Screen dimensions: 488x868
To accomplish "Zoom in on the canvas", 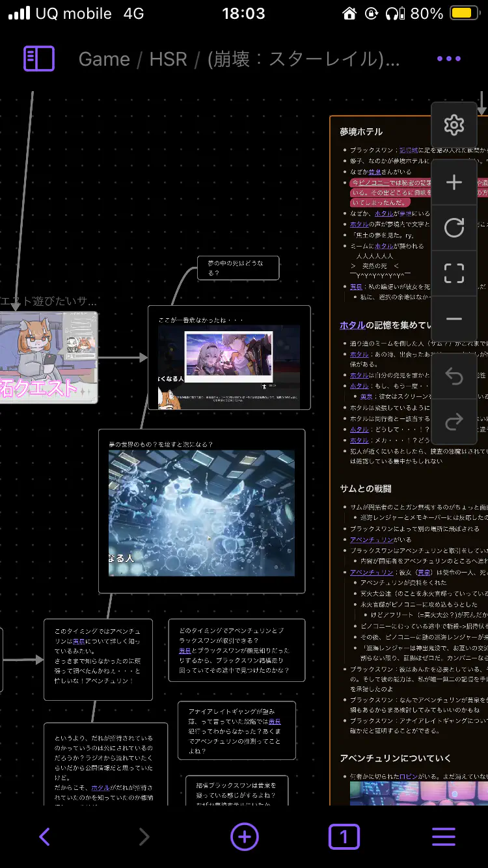I will point(454,183).
